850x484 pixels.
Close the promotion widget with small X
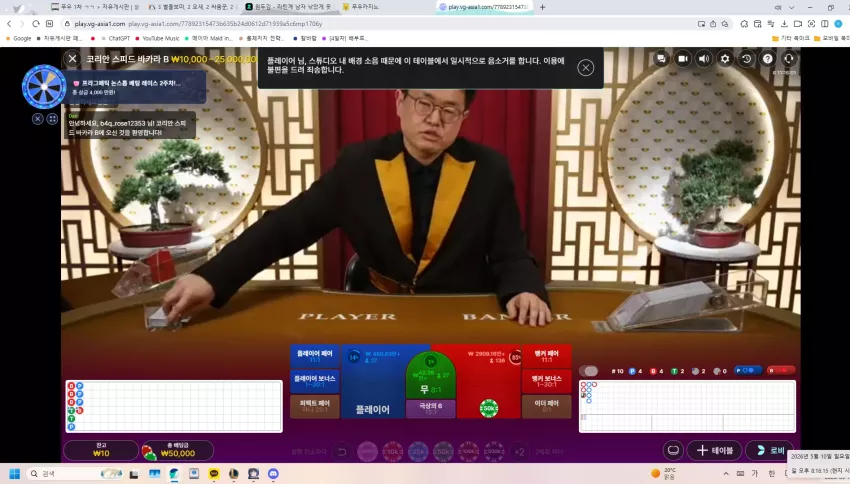tap(37, 119)
